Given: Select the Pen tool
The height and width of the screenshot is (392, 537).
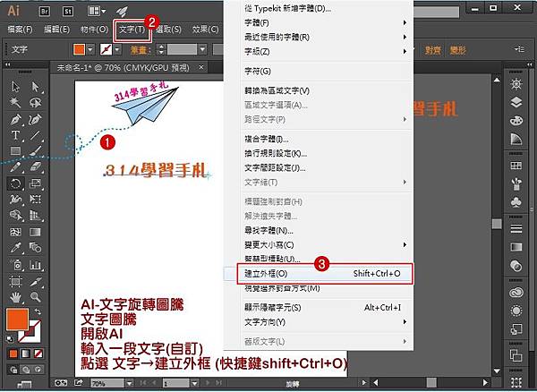Looking at the screenshot, I should click(x=15, y=120).
